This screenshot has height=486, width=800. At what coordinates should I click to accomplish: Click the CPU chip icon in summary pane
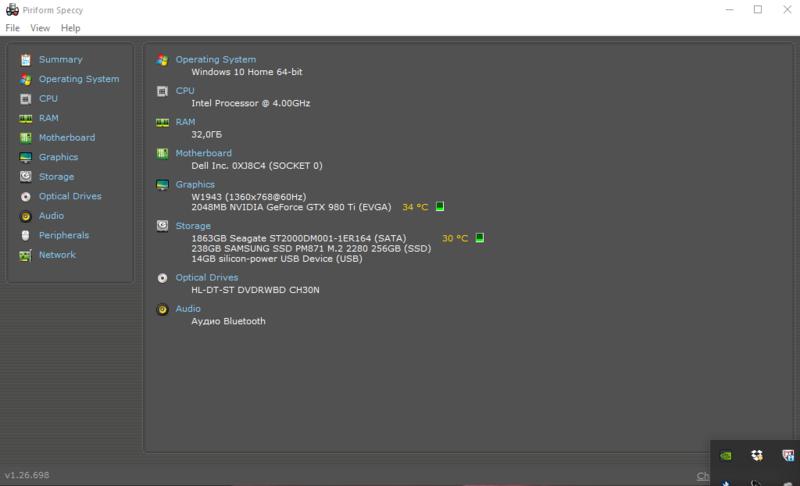tap(162, 91)
